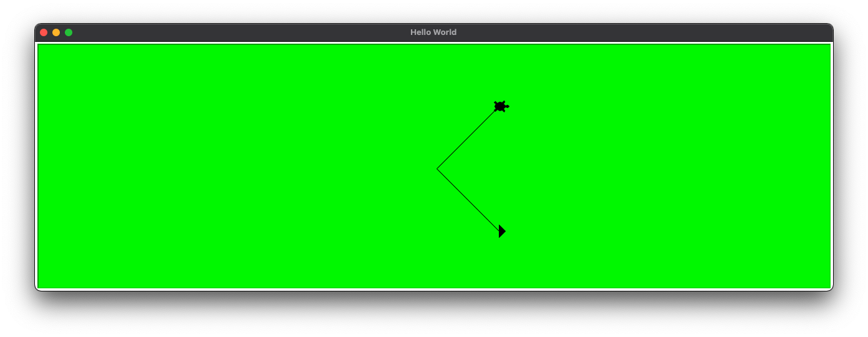Click the middle of the line to the arrow

pos(468,200)
